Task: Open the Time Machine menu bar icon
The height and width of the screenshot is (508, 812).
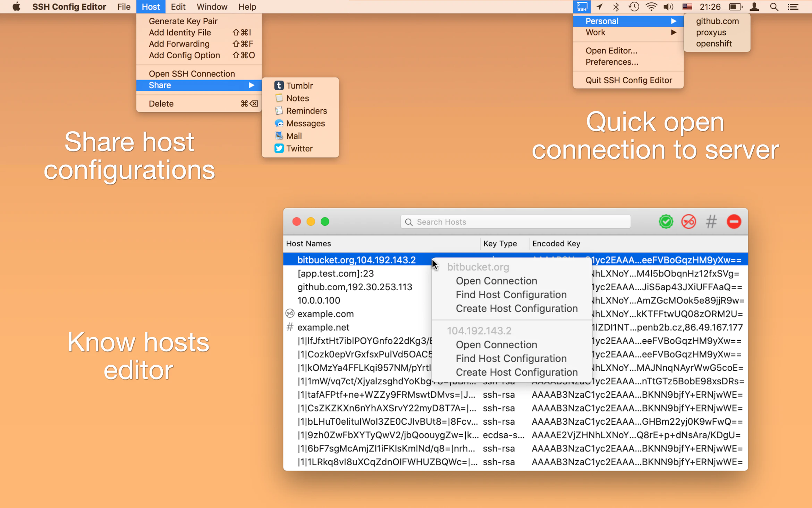Action: 634,7
